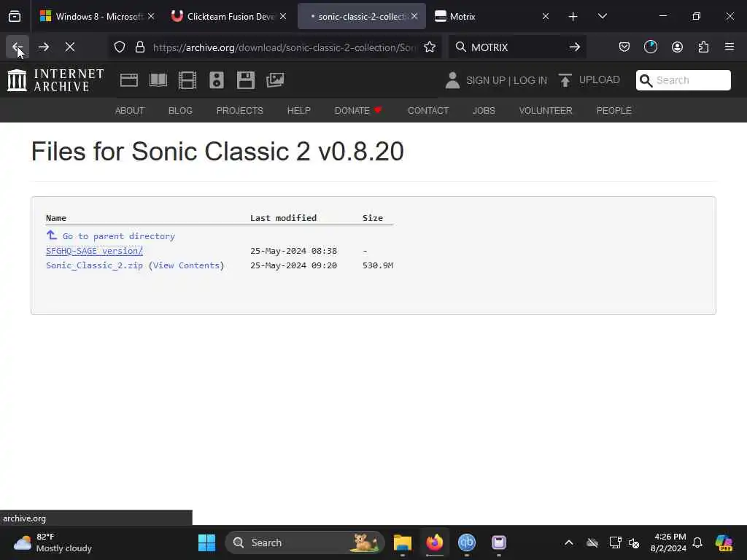Click the "530.9M" size value
Viewport: 747px width, 560px height.
(378, 265)
